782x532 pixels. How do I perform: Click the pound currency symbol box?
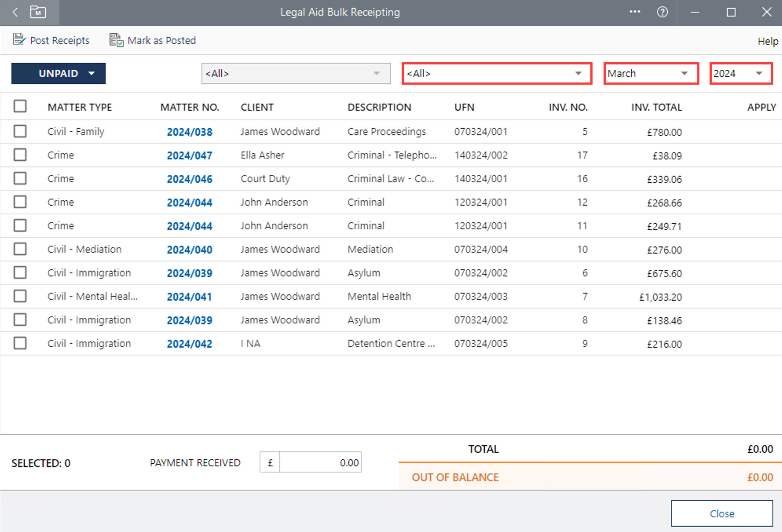pos(270,463)
